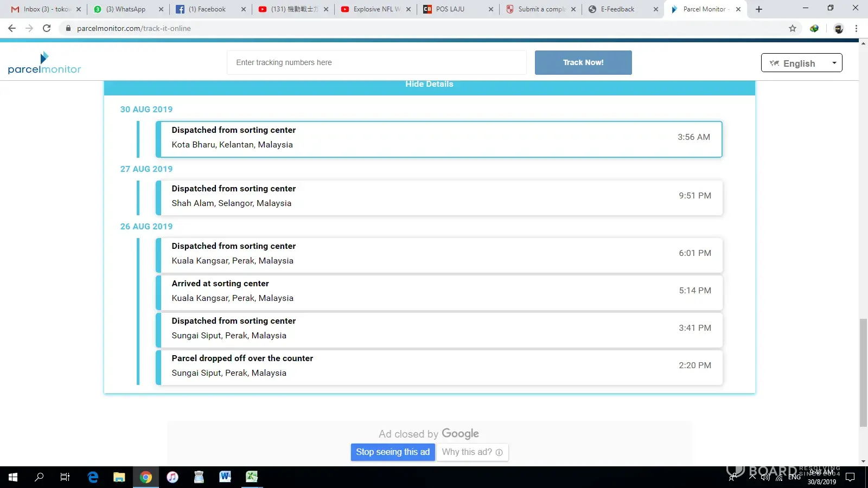Click the Track Now! button
This screenshot has height=488, width=868.
point(583,62)
